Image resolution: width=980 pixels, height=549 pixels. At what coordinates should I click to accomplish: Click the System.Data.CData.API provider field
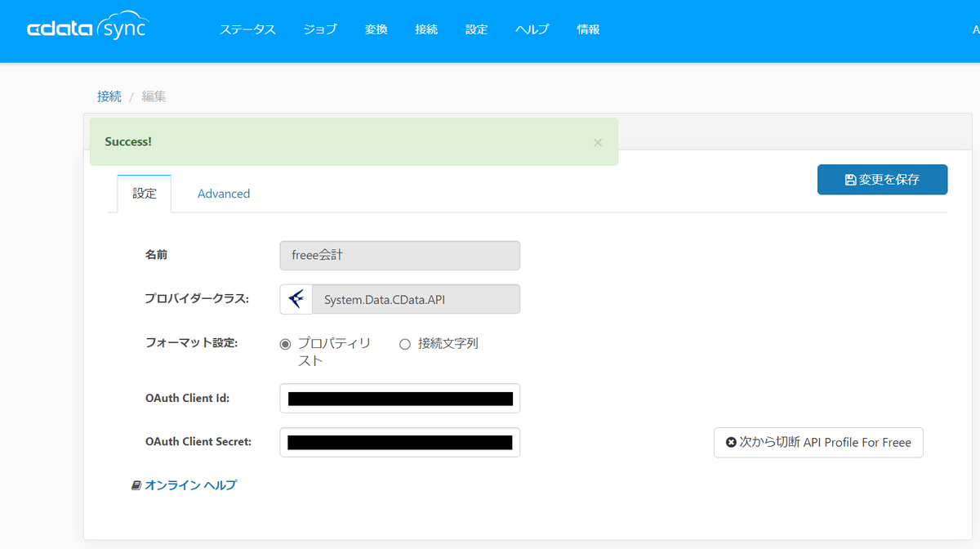tap(416, 299)
